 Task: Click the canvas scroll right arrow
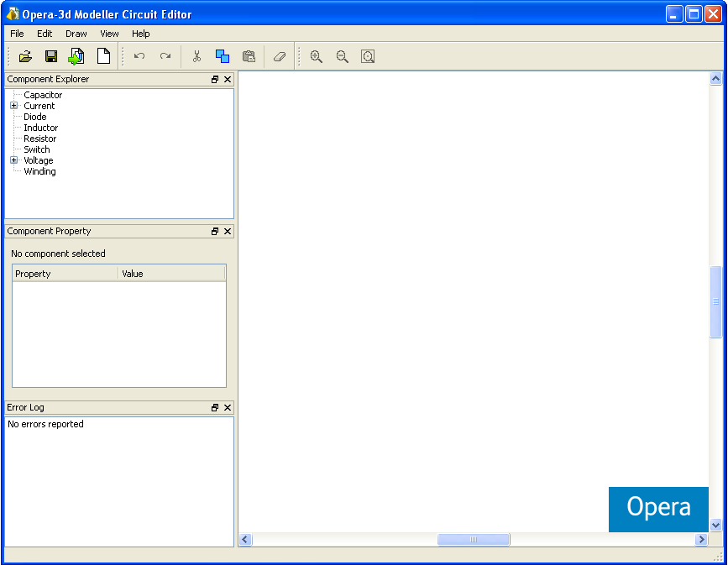click(701, 540)
